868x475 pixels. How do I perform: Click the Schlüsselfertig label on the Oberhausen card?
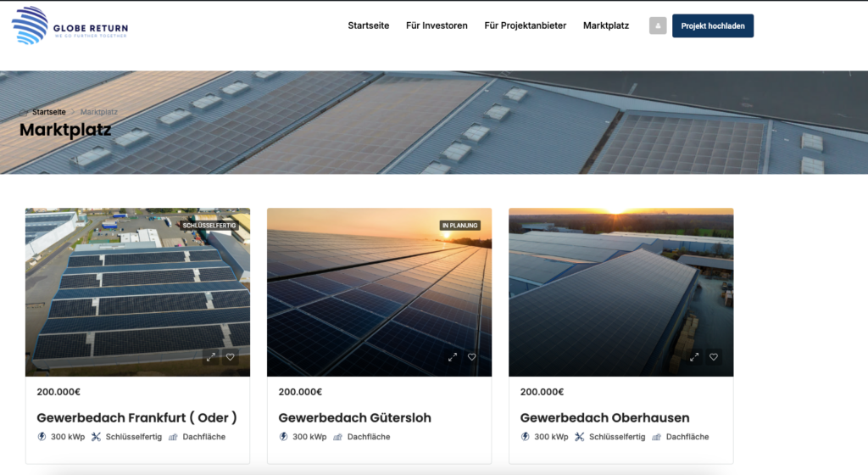tap(617, 437)
